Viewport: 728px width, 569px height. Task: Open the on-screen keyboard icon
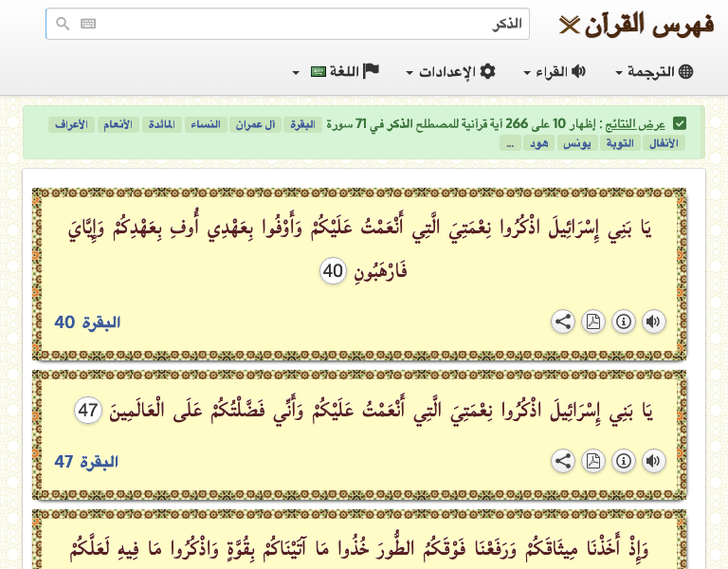tap(88, 24)
